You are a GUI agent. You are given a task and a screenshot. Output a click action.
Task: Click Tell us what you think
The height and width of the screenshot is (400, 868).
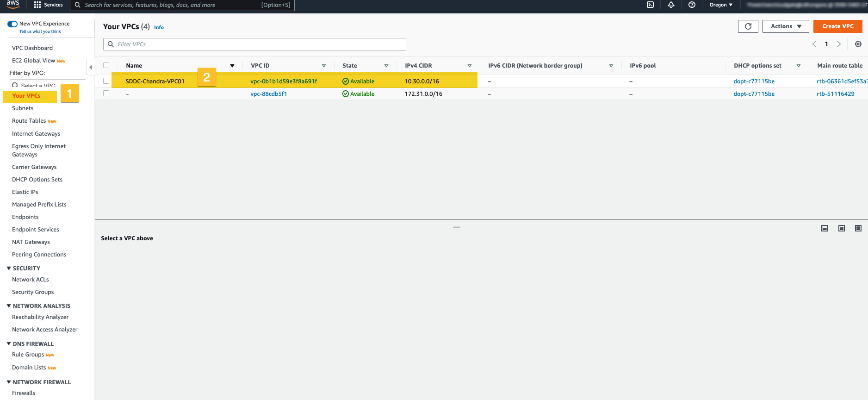pos(40,31)
